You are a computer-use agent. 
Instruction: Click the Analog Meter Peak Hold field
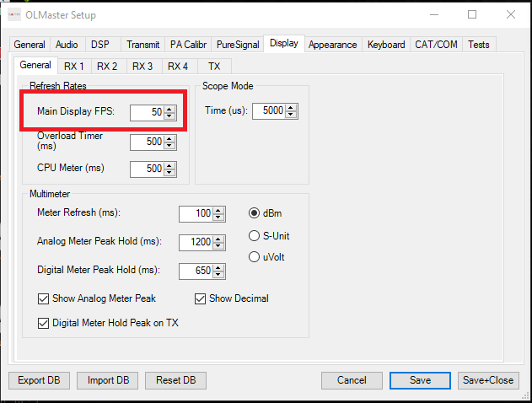[196, 243]
